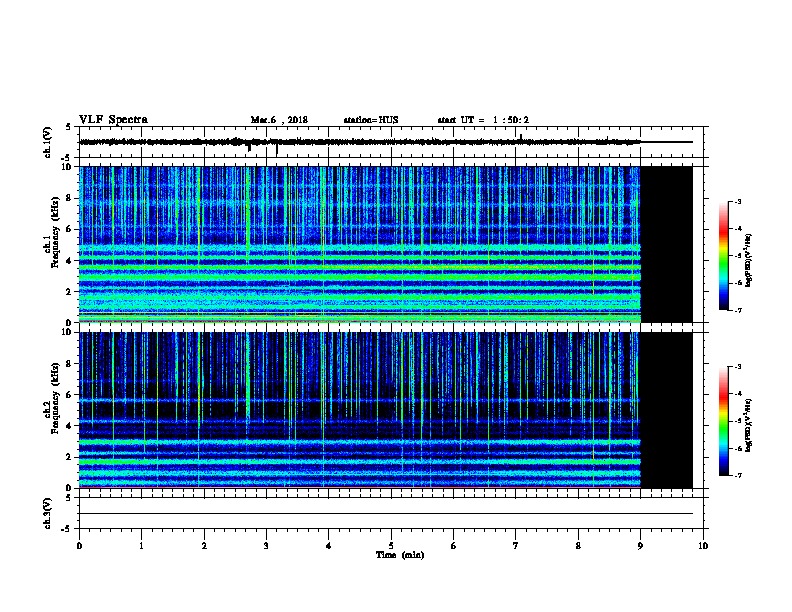Click the "5" tick of ch.1(V) axis
The image size is (792, 612).
69,127
